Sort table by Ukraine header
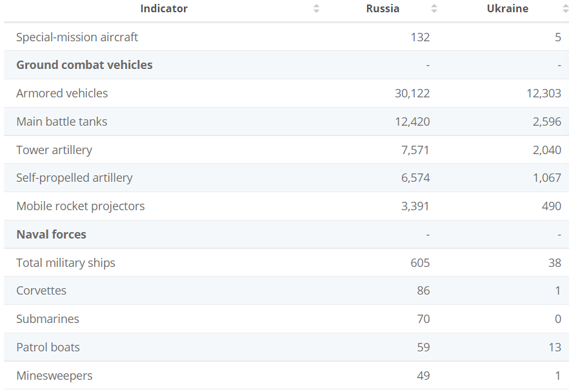The width and height of the screenshot is (569, 392). (507, 8)
